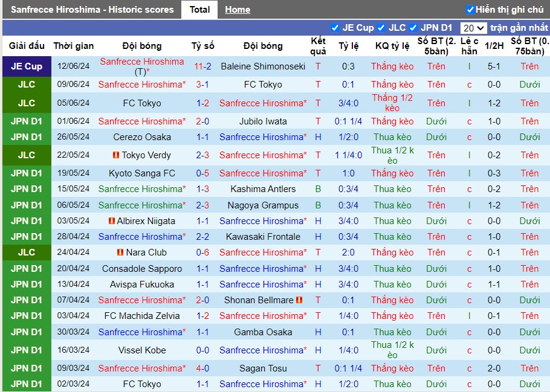Viewport: 550px width, 392px height.
Task: Click the date 22/05/24
Action: point(73,155)
